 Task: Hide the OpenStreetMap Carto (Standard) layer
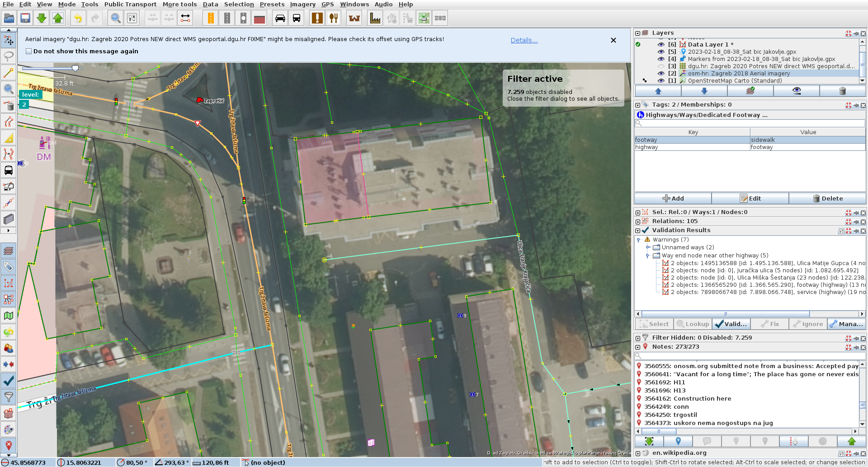pyautogui.click(x=660, y=81)
